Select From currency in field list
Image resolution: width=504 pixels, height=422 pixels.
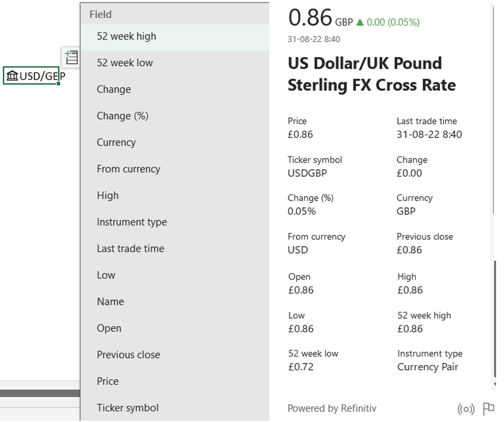pos(128,169)
